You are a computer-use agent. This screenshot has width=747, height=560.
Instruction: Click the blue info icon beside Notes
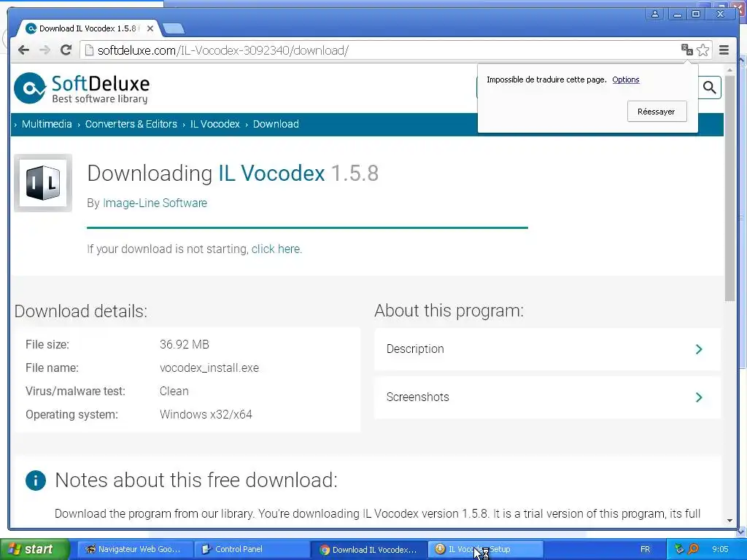(x=36, y=480)
